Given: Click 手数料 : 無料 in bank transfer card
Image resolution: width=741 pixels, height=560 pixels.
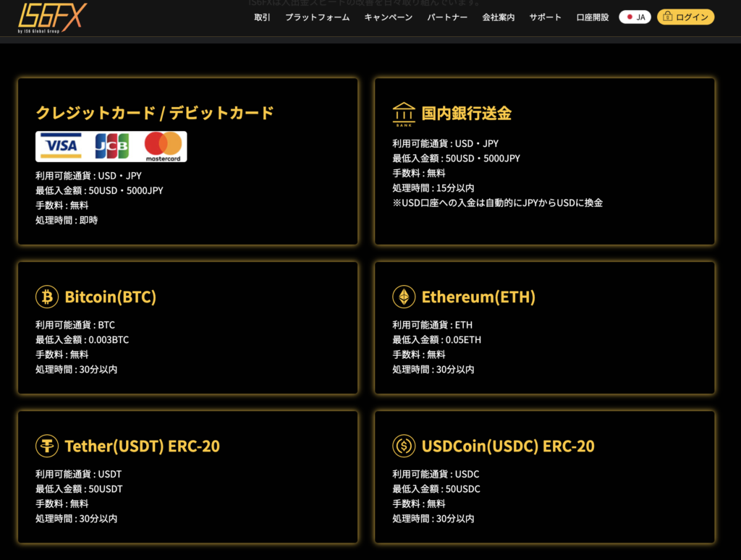Looking at the screenshot, I should pyautogui.click(x=419, y=173).
